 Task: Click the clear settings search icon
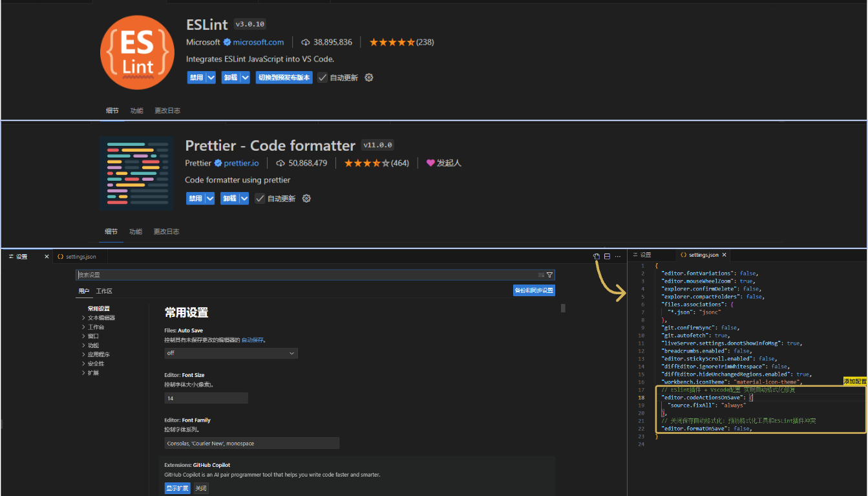click(x=541, y=275)
